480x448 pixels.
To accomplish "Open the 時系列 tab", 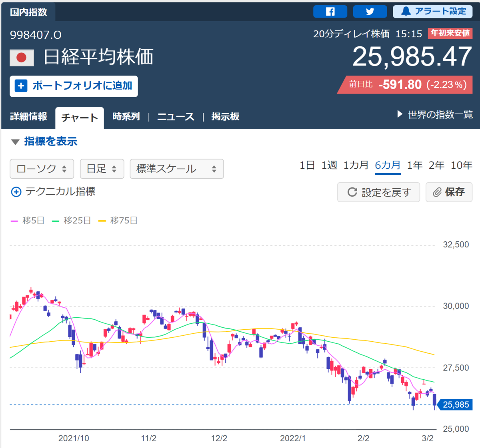I will pos(126,117).
